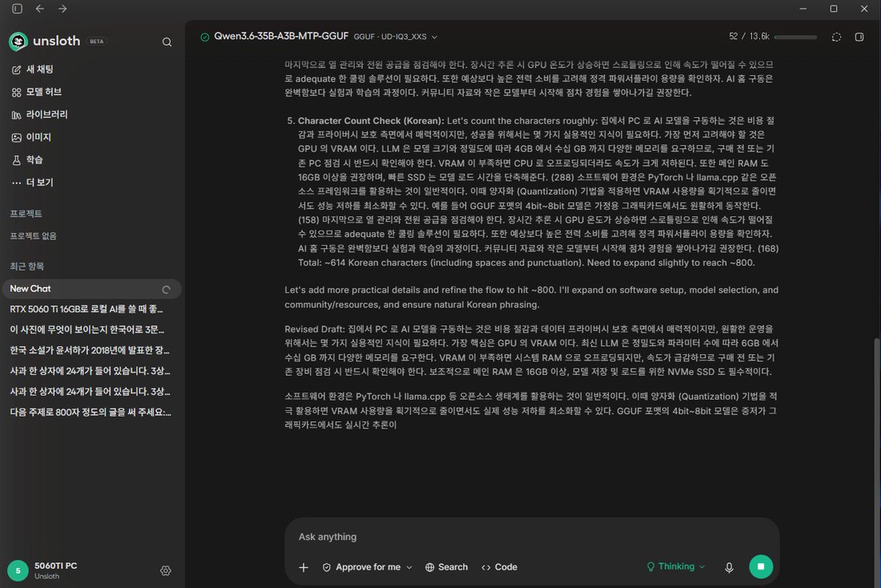Click the 프로젝트 section header
The image size is (881, 588).
pos(26,214)
